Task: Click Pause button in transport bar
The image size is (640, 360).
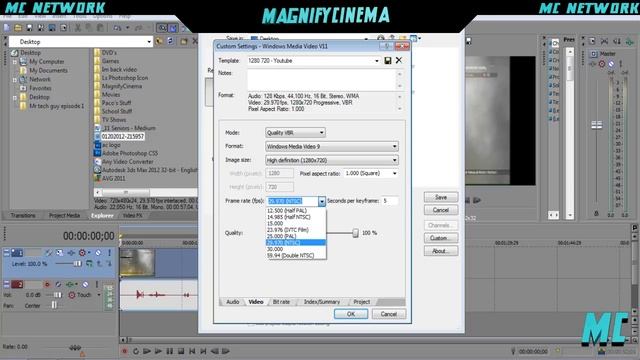Action: coord(170,351)
